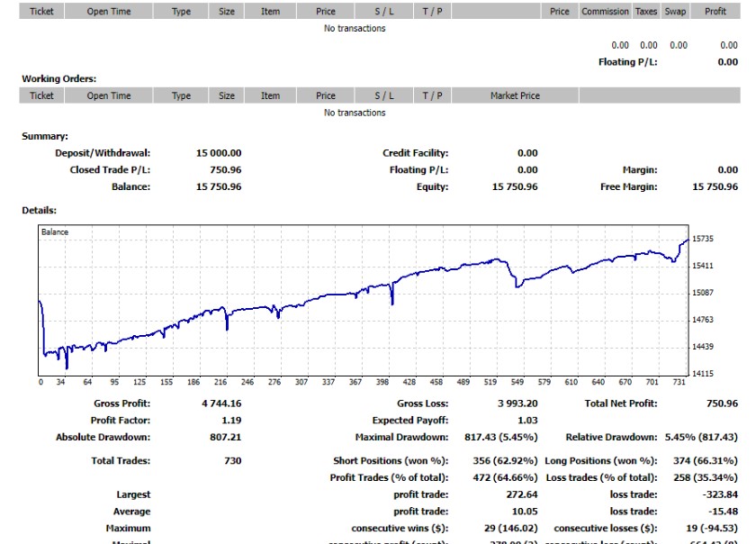Click the Taxes column header
756x544 pixels.
pos(646,12)
